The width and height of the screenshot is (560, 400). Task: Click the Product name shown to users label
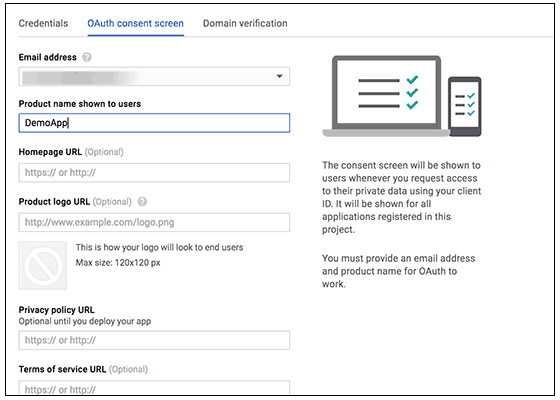pos(80,104)
